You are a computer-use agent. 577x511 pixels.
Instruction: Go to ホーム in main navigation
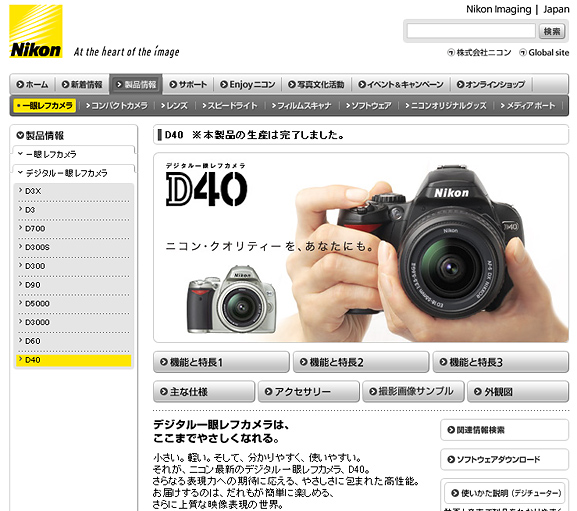click(32, 85)
